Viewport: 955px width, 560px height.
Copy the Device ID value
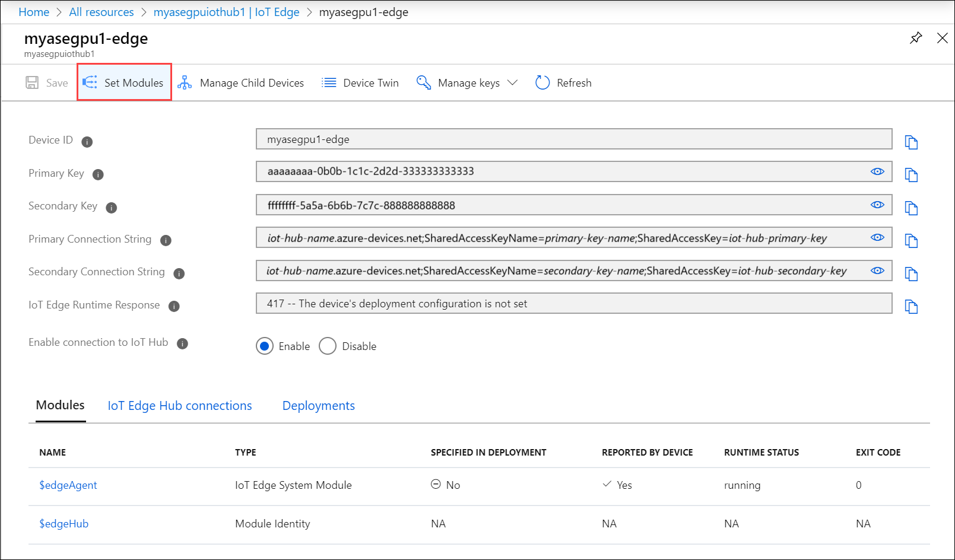coord(912,142)
